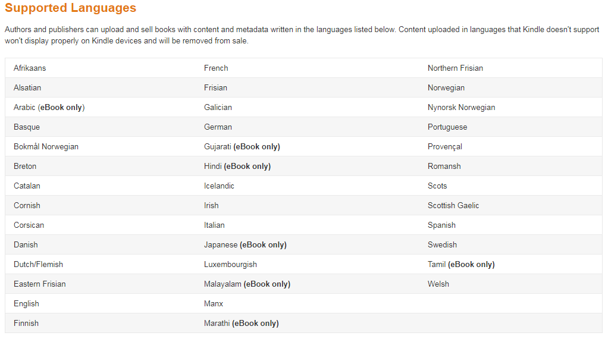Viewport: 605px width, 364px height.
Task: Select Dutch/Flemish in the table
Action: 38,264
